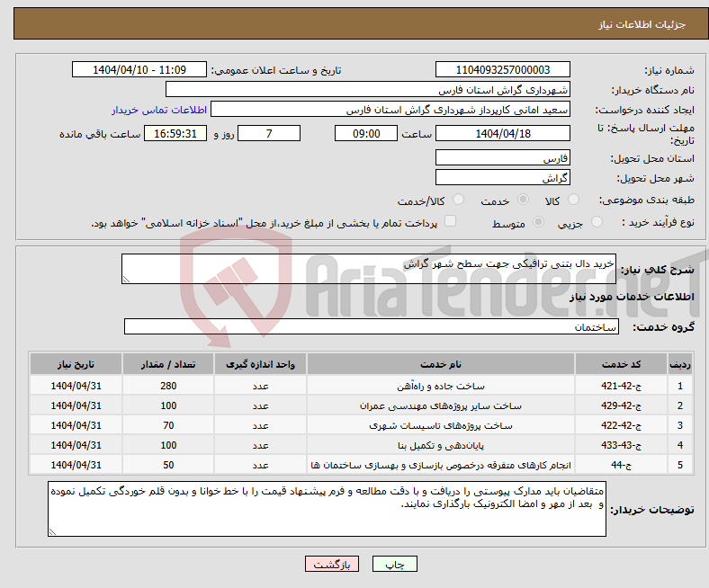709x588 pixels.
Task: Click the واحد اندازه گیری column header
Action: click(260, 364)
